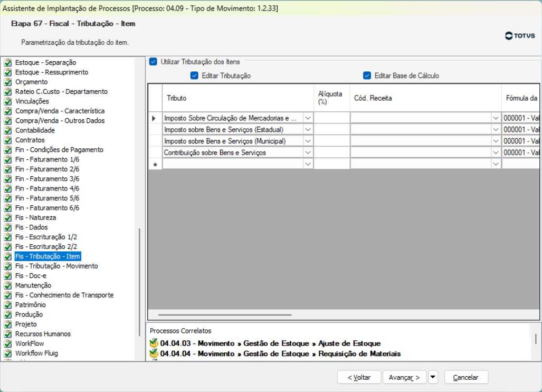Viewport: 542px width, 392px height.
Task: Click the check icon beside Workflow Fluig
Action: (8, 353)
